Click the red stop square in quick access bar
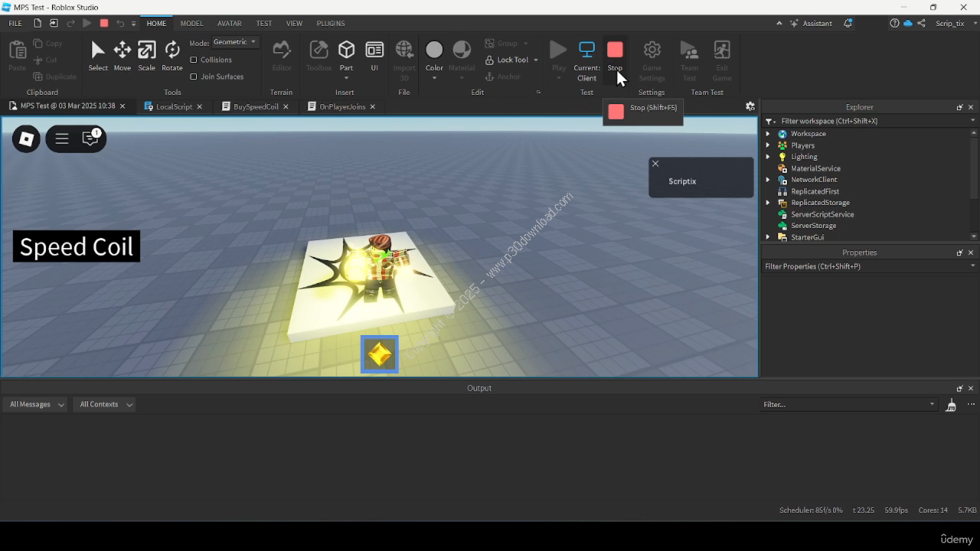 [x=104, y=23]
